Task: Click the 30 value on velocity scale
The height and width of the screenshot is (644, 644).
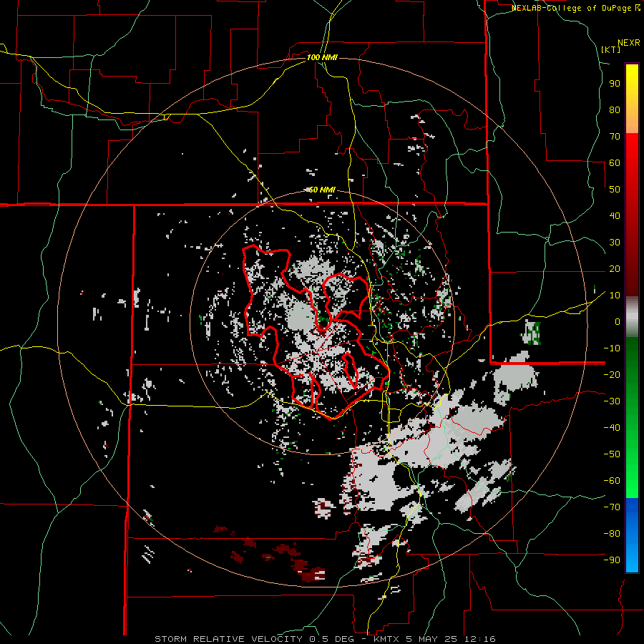Action: point(615,243)
